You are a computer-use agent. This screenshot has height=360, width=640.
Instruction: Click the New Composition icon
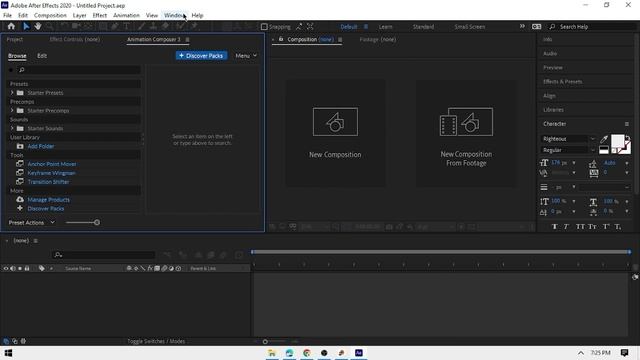[335, 122]
